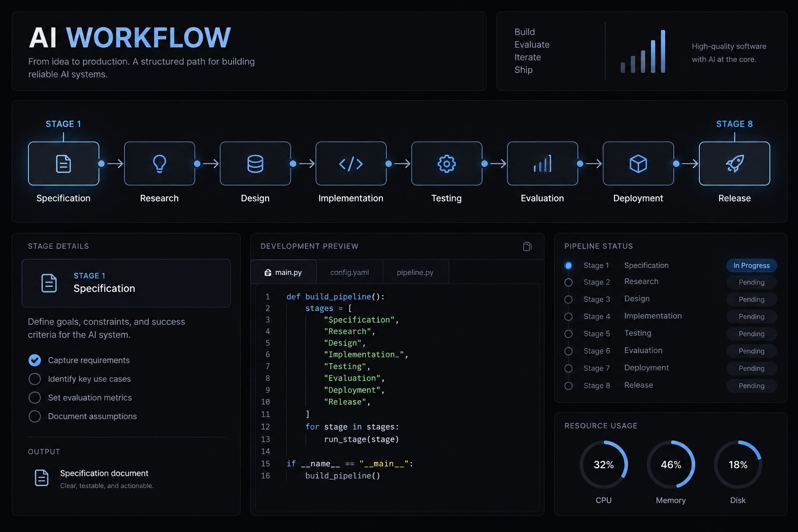798x532 pixels.
Task: Click the Pending badge for Stage 6 Evaluation
Action: coord(751,351)
